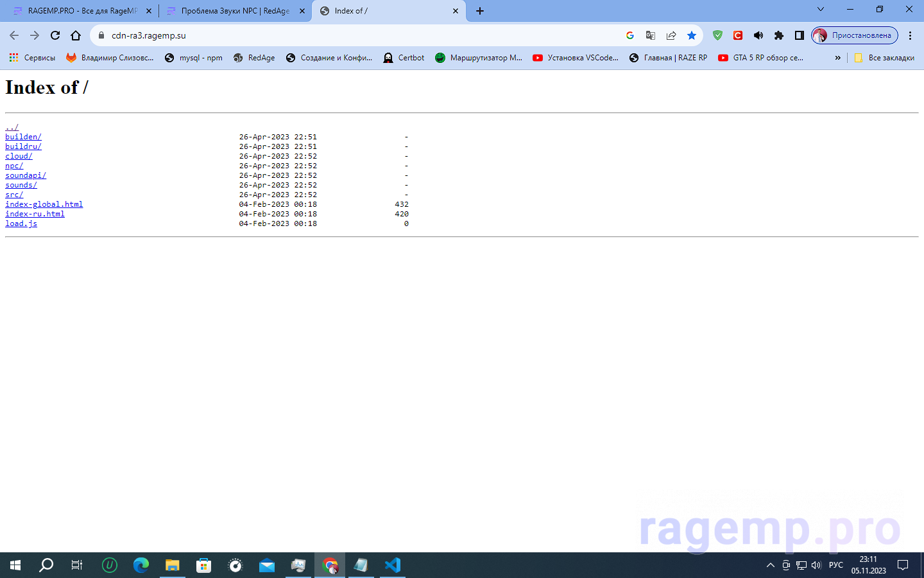Click the green shield extension icon

coord(717,35)
